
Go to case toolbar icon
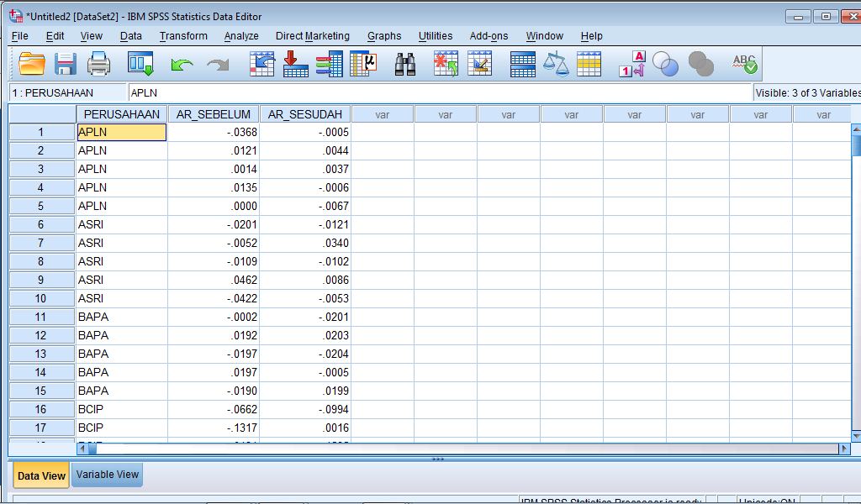[262, 64]
